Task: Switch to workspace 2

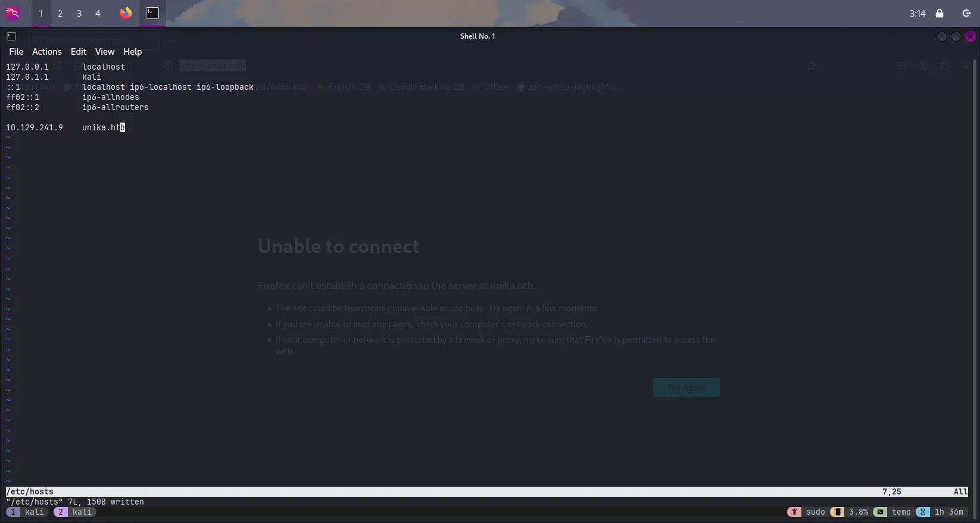Action: click(x=60, y=13)
